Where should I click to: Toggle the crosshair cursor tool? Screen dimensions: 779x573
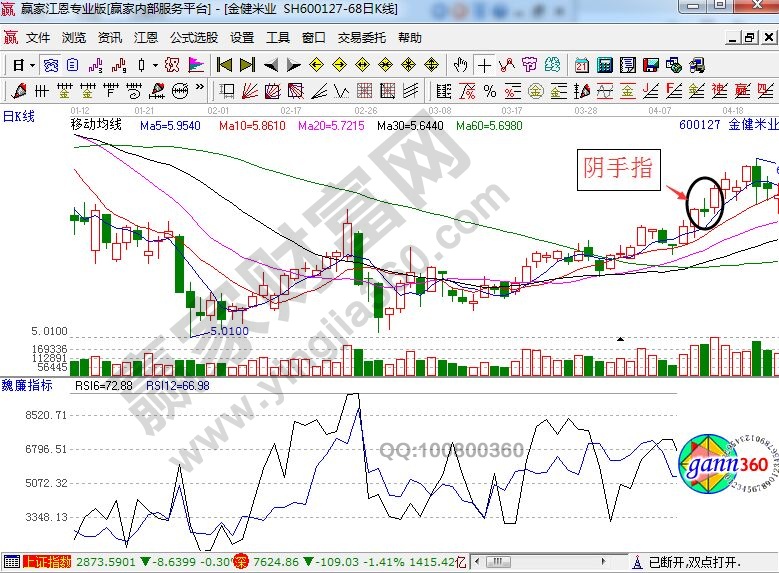[x=485, y=65]
